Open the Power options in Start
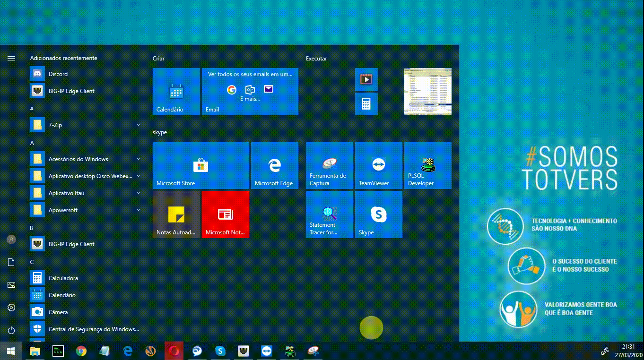 pyautogui.click(x=11, y=330)
